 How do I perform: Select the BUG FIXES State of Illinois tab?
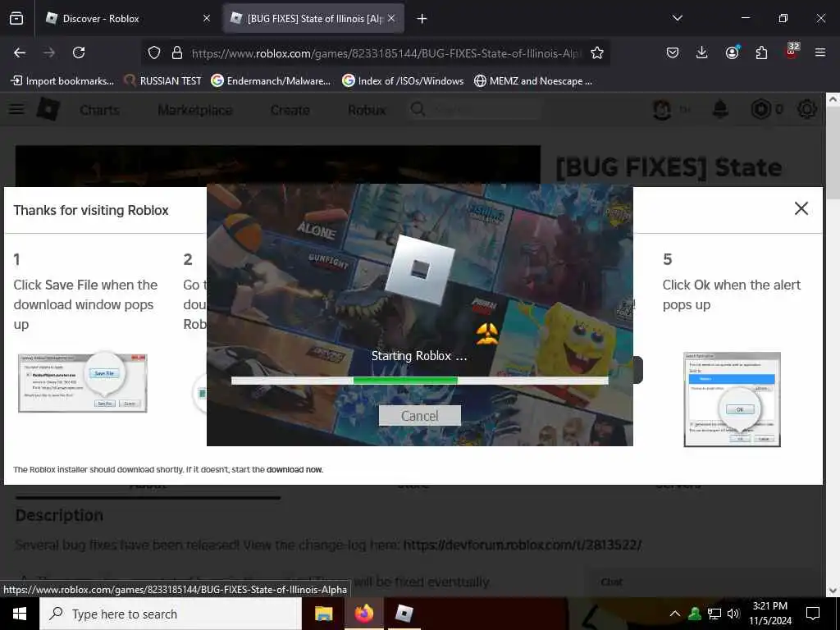click(x=313, y=19)
